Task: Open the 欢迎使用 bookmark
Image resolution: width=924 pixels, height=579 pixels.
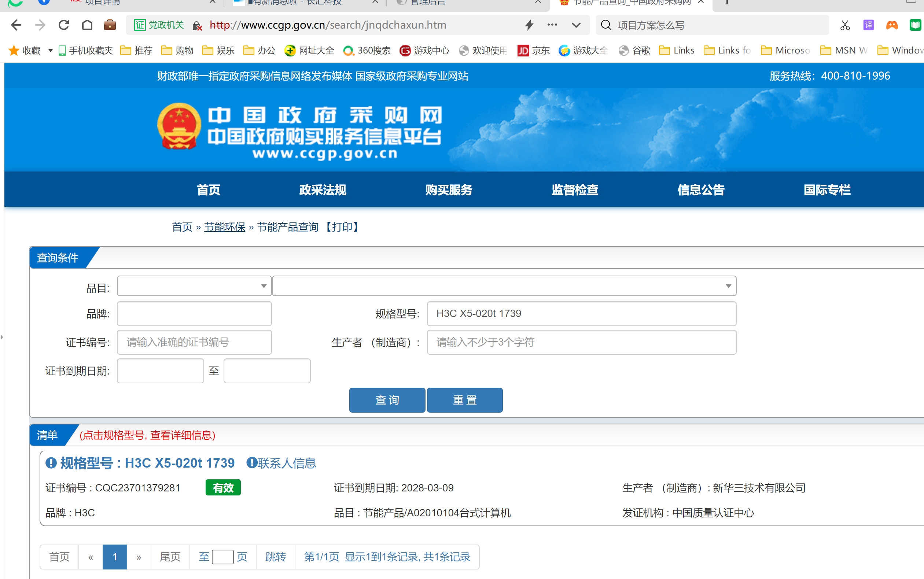Action: click(483, 51)
